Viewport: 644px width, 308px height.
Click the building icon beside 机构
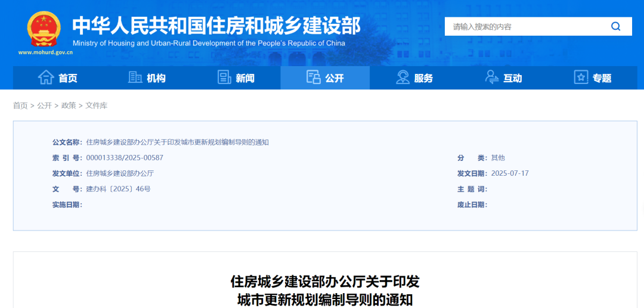(135, 77)
